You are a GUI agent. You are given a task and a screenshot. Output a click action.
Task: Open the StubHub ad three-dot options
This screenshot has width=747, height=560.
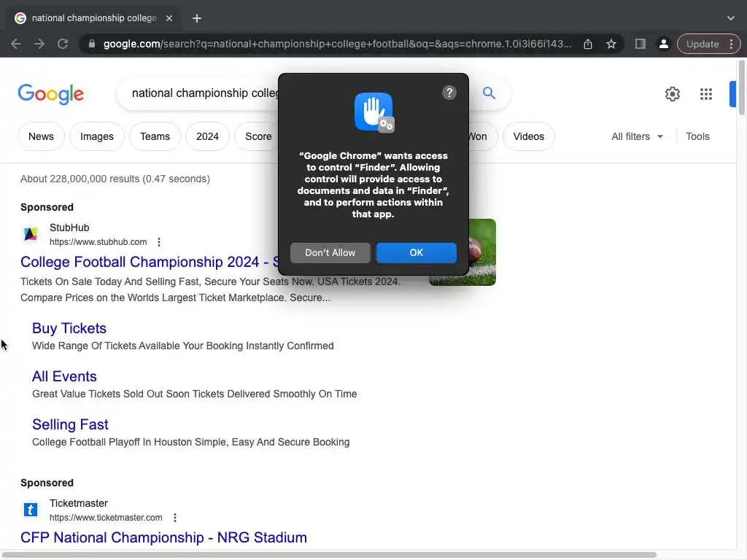159,242
